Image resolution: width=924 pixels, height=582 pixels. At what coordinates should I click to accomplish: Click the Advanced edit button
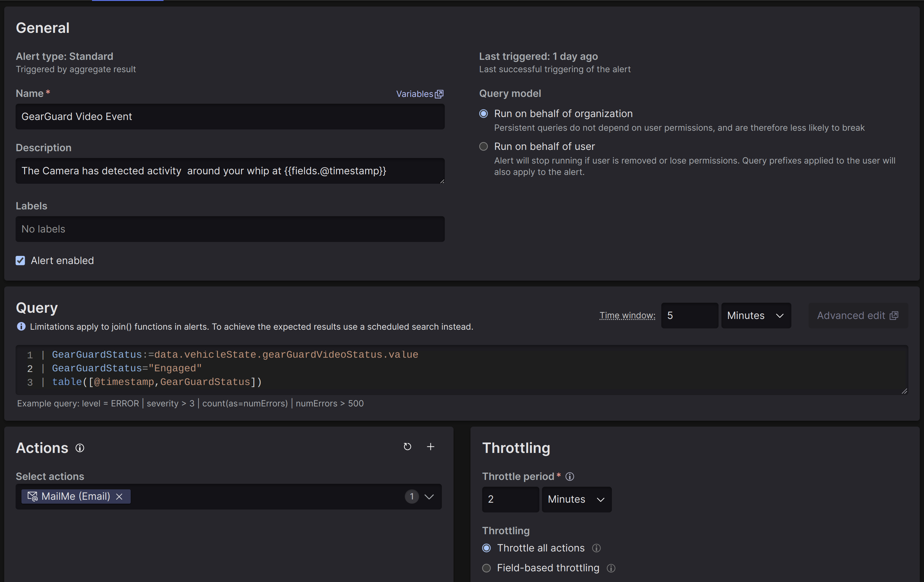(858, 315)
